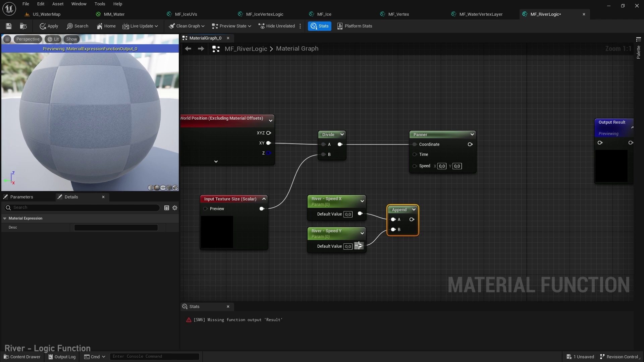The width and height of the screenshot is (644, 362).
Task: Edit River - Speed X default value field
Action: tap(348, 215)
